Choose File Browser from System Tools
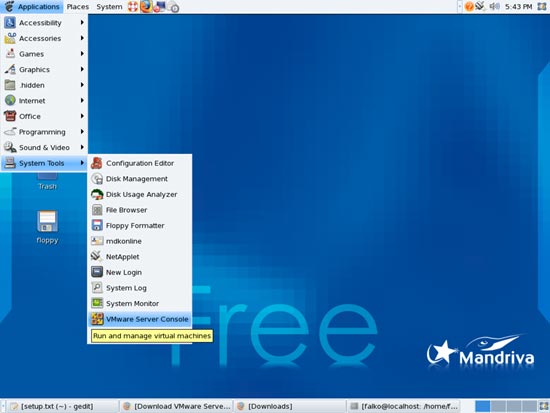Viewport: 550px width, 413px height. click(140, 210)
